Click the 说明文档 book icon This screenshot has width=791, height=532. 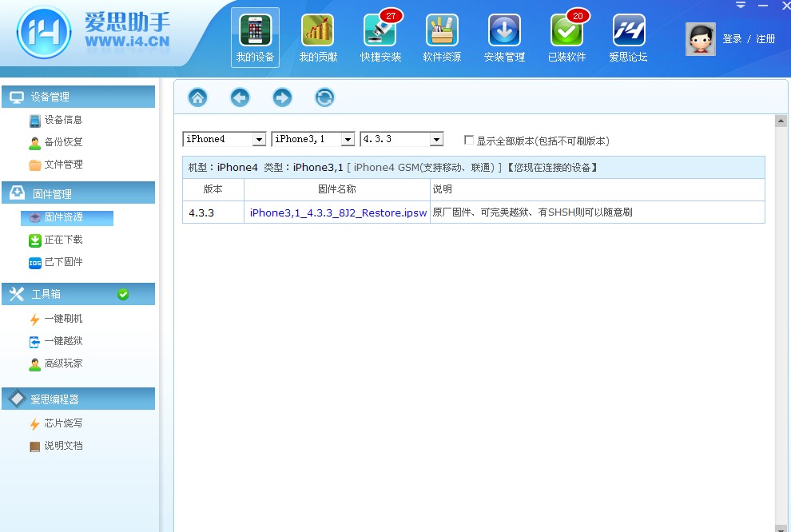(35, 447)
